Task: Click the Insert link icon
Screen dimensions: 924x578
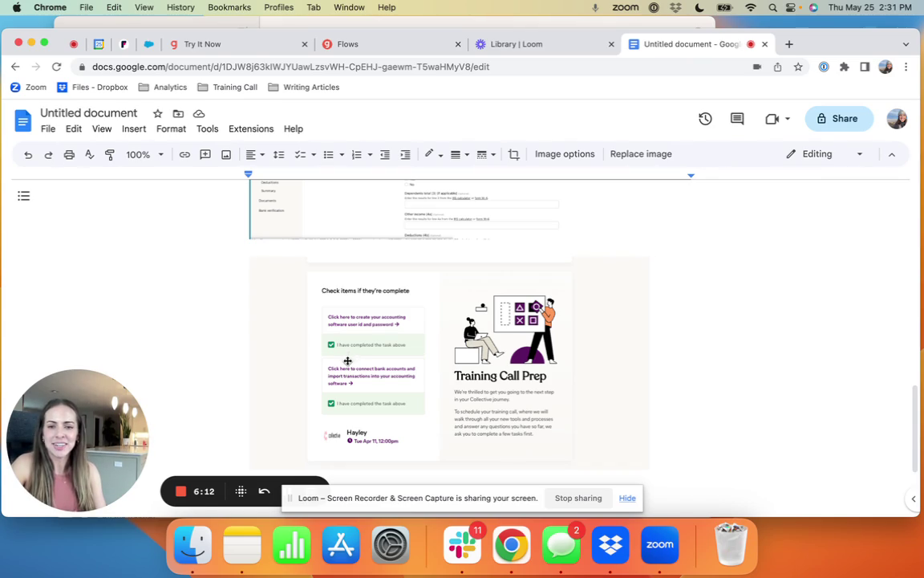Action: point(184,154)
